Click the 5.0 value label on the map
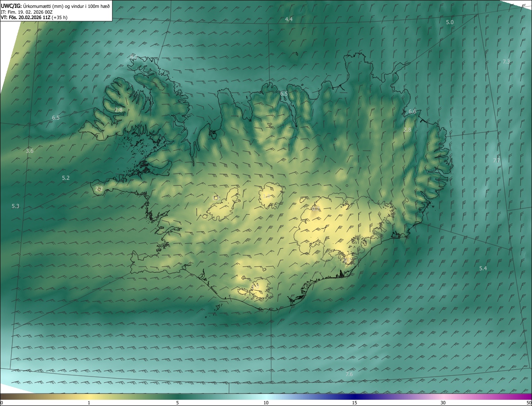This screenshot has width=532, height=406. coord(450,22)
